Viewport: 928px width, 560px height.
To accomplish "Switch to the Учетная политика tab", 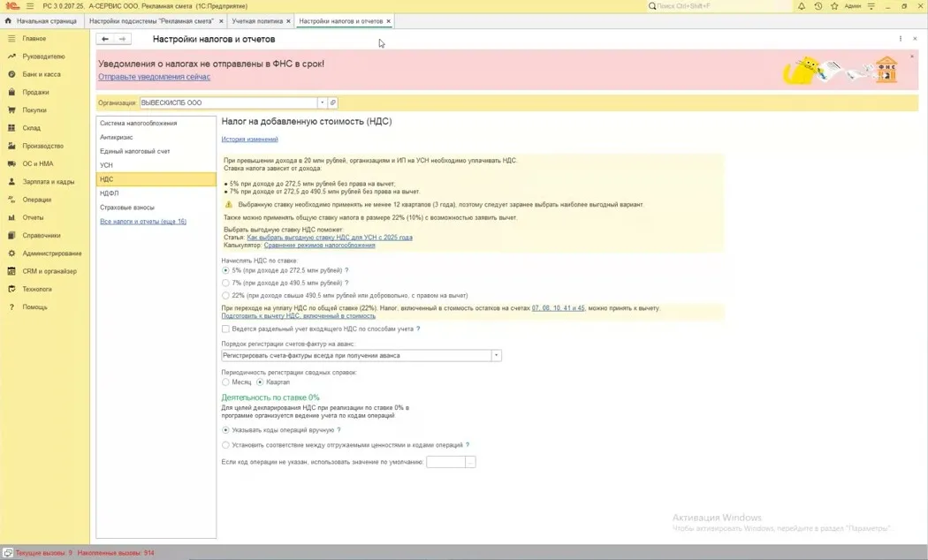I will click(x=257, y=20).
